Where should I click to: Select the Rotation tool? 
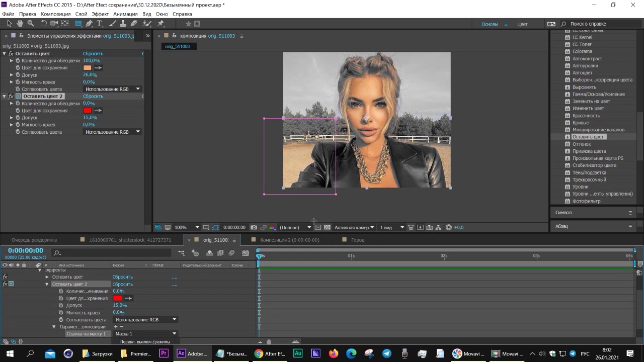44,24
